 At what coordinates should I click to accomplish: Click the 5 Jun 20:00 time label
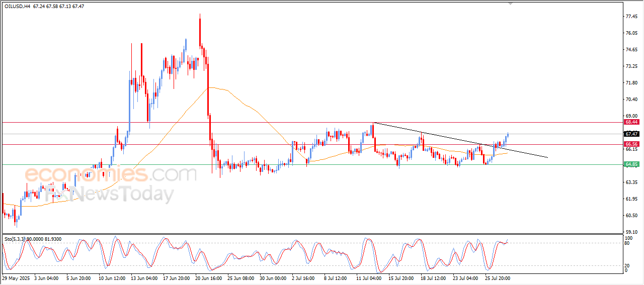tap(77, 278)
